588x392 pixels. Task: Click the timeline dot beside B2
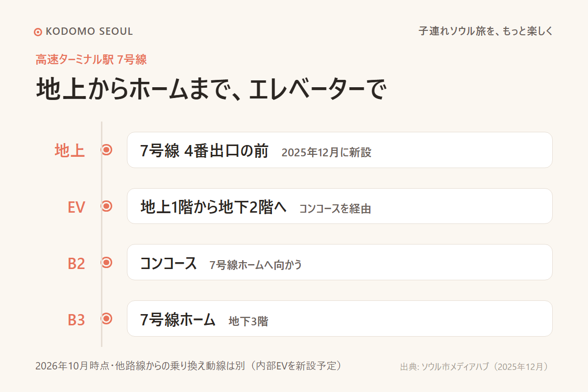tap(107, 263)
